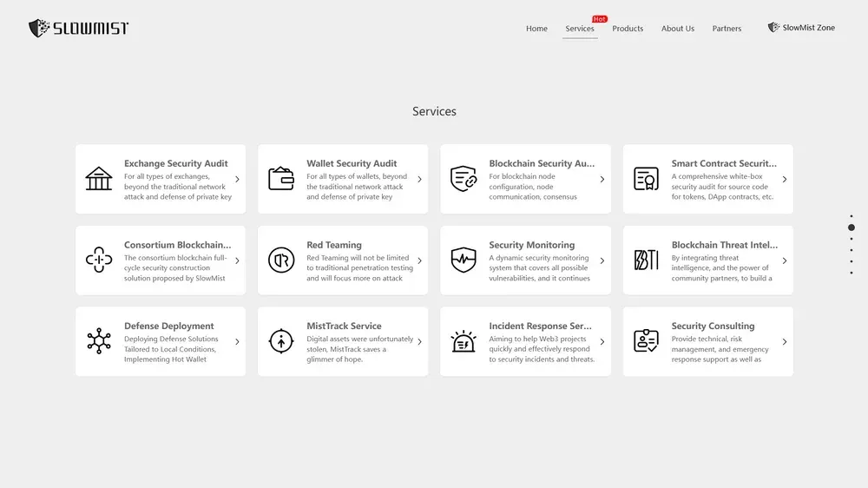
Task: Open the Defense Deployment title link
Action: click(169, 326)
